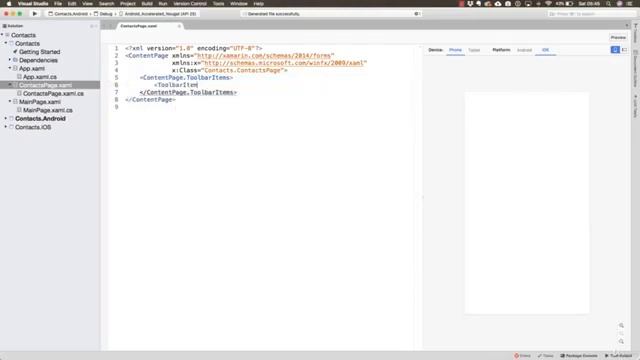Expand the Contacts.iOS project
Image resolution: width=640 pixels, height=360 pixels.
[6, 127]
